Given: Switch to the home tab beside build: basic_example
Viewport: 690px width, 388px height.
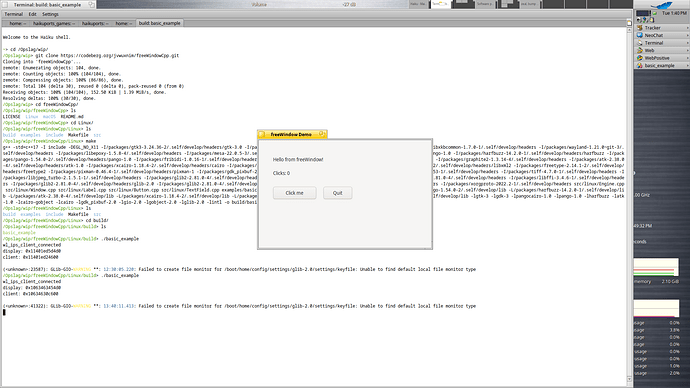Looking at the screenshot, I should tap(123, 23).
